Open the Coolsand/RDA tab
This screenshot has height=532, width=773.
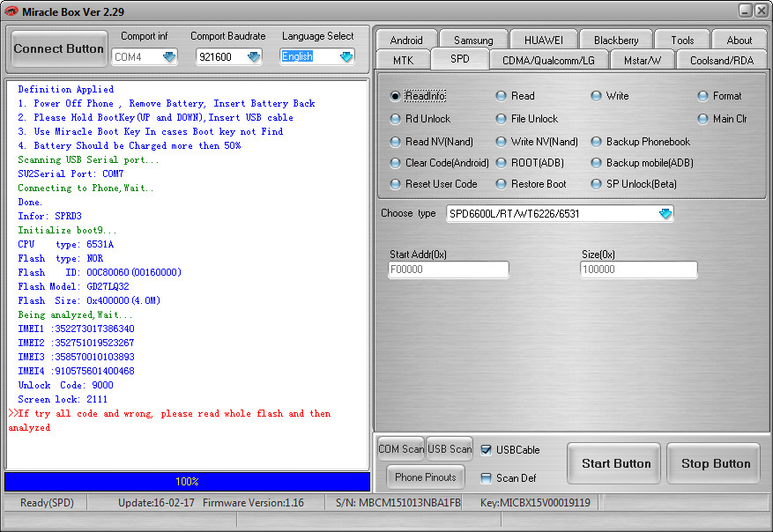coord(721,60)
